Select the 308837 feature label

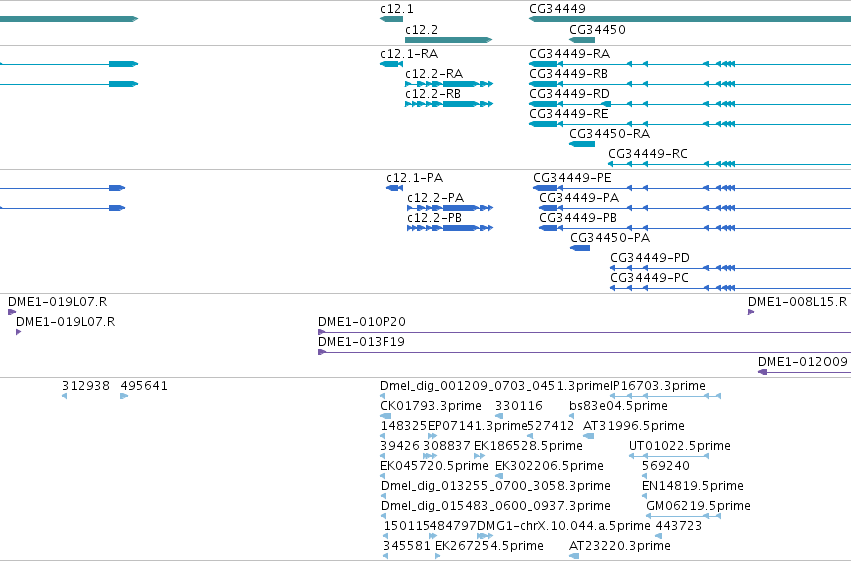click(447, 447)
